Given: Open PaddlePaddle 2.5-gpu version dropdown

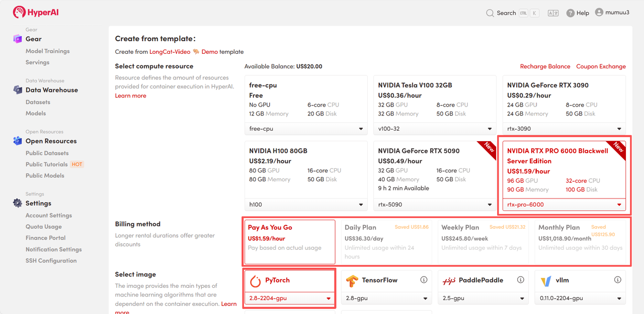Looking at the screenshot, I should pyautogui.click(x=483, y=298).
